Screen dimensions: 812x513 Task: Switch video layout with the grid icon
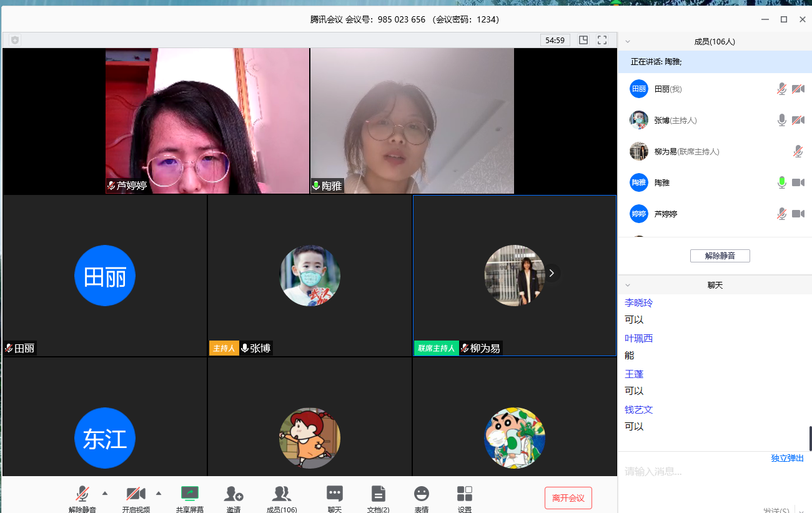583,40
